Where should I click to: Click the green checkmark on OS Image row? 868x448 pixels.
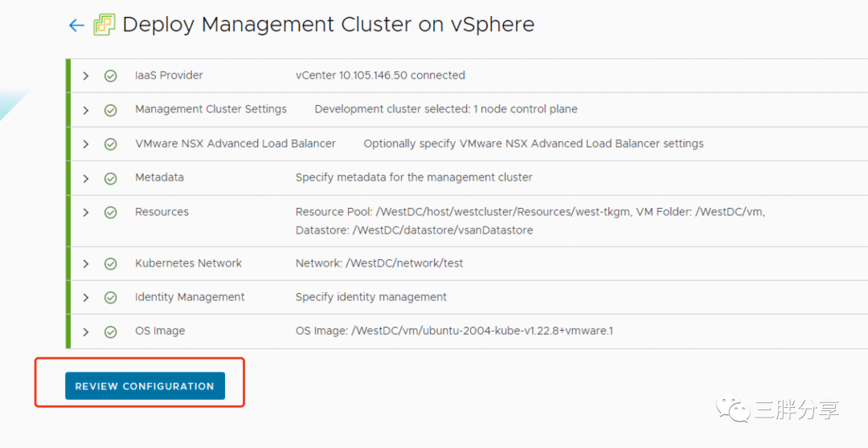pyautogui.click(x=111, y=332)
